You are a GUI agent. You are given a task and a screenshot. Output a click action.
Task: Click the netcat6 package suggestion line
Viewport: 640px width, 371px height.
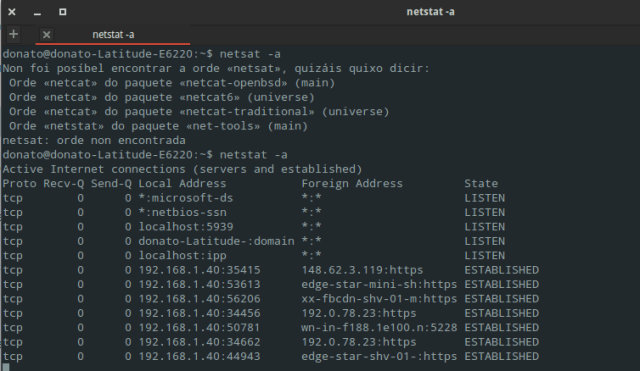(162, 97)
